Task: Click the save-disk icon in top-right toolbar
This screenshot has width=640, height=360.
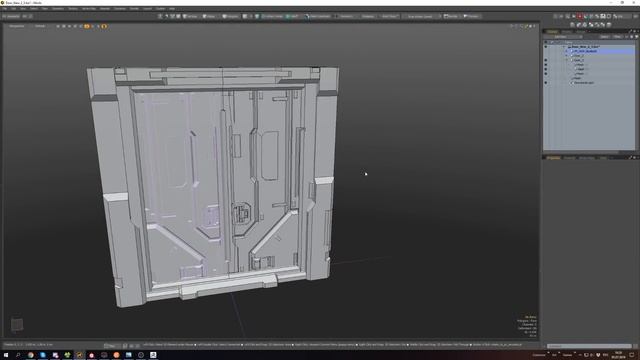Action: [602, 16]
